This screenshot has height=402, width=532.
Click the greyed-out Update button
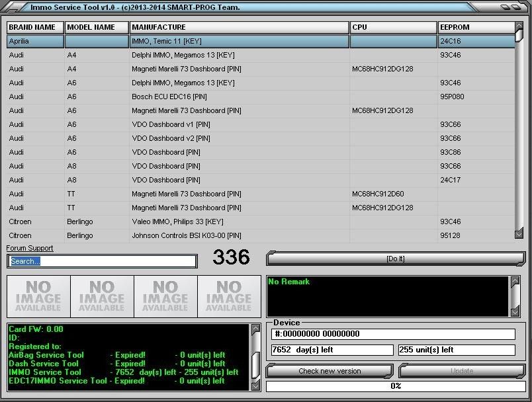(x=462, y=371)
